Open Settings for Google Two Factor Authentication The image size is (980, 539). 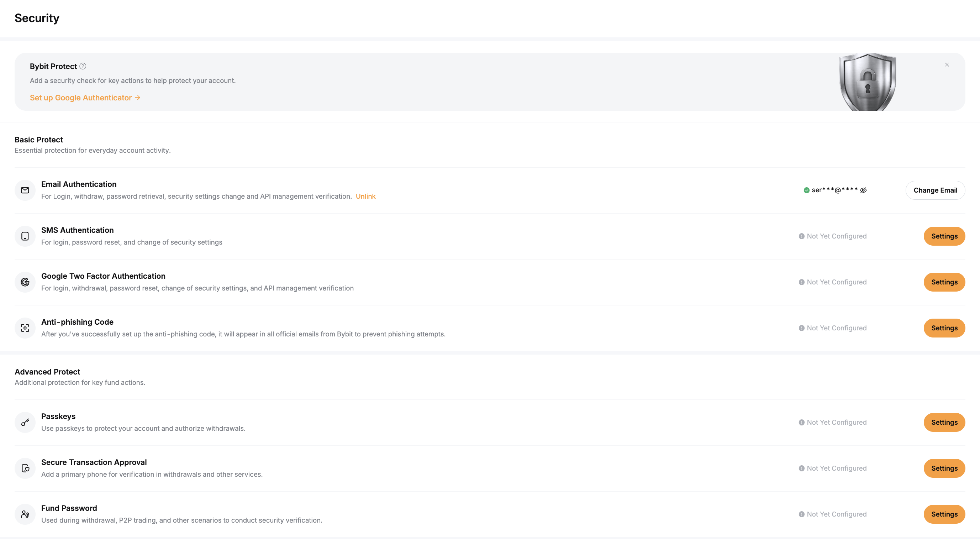[944, 282]
